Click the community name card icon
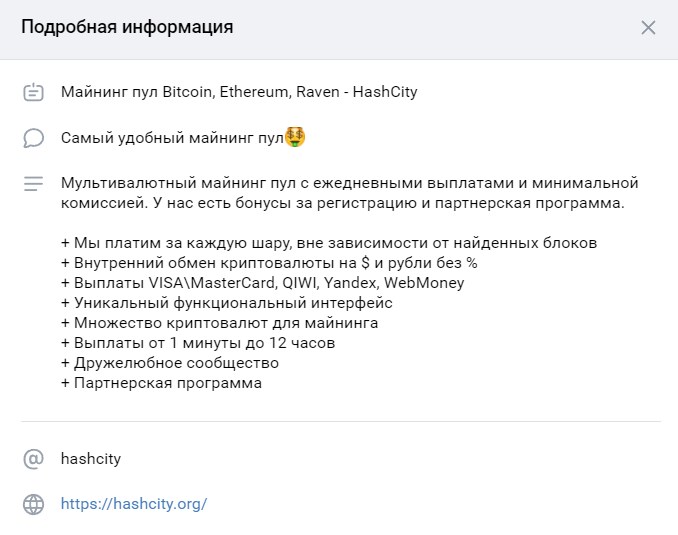The width and height of the screenshot is (678, 535). (33, 92)
